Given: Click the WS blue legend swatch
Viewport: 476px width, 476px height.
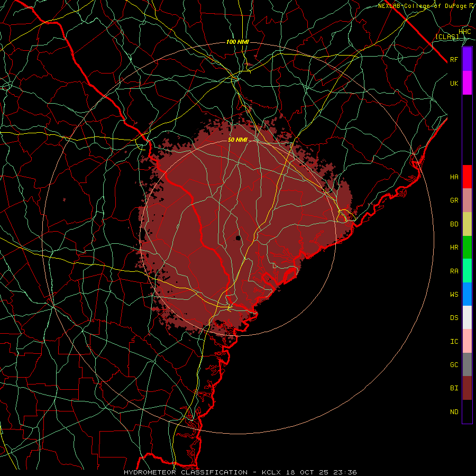Looking at the screenshot, I should (467, 294).
